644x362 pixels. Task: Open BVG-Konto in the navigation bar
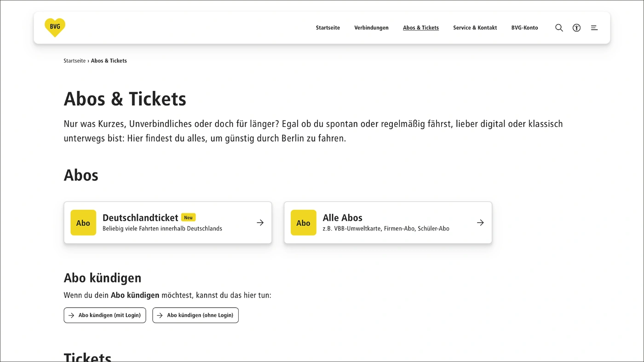(524, 28)
